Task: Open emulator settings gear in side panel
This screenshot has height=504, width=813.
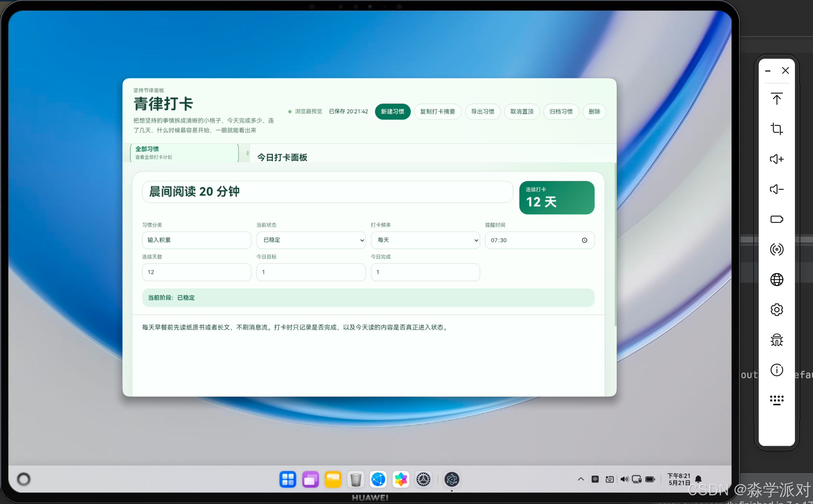Action: tap(776, 310)
